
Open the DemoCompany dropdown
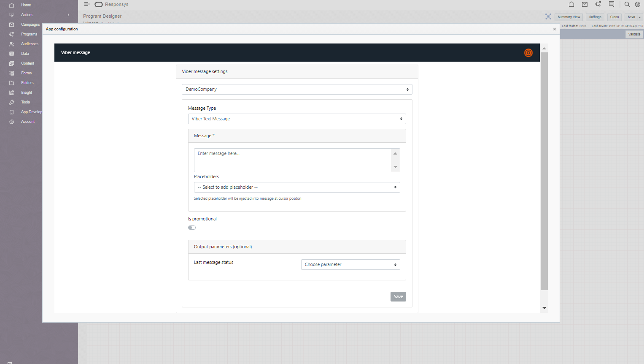point(297,90)
